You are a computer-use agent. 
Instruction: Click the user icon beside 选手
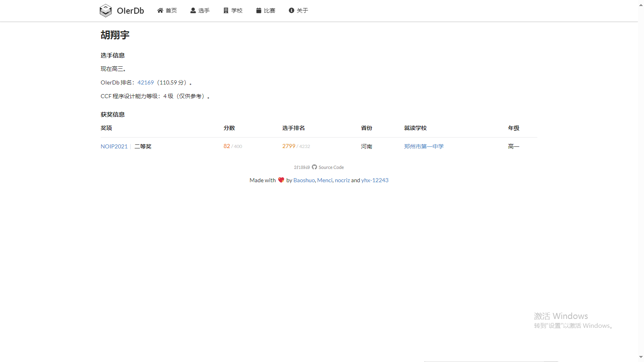[x=193, y=10]
